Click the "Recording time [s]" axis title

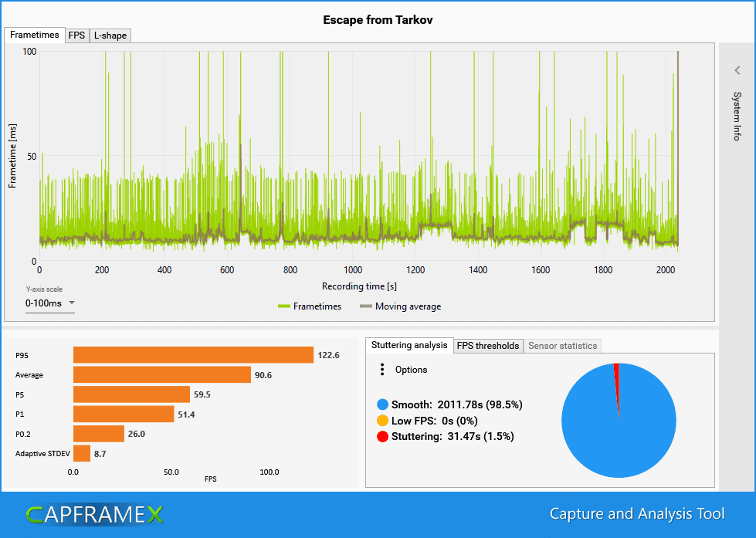359,286
